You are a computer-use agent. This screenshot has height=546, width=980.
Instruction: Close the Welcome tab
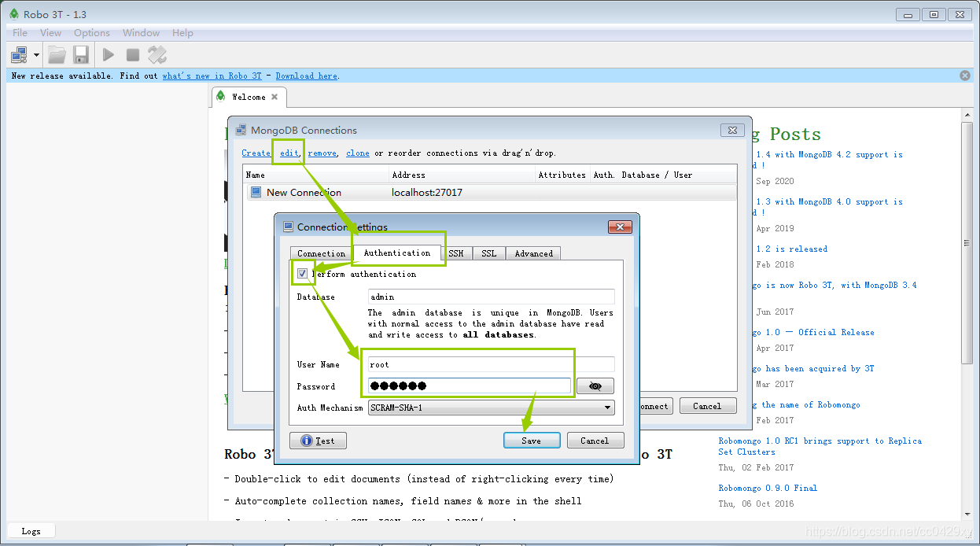pos(274,97)
